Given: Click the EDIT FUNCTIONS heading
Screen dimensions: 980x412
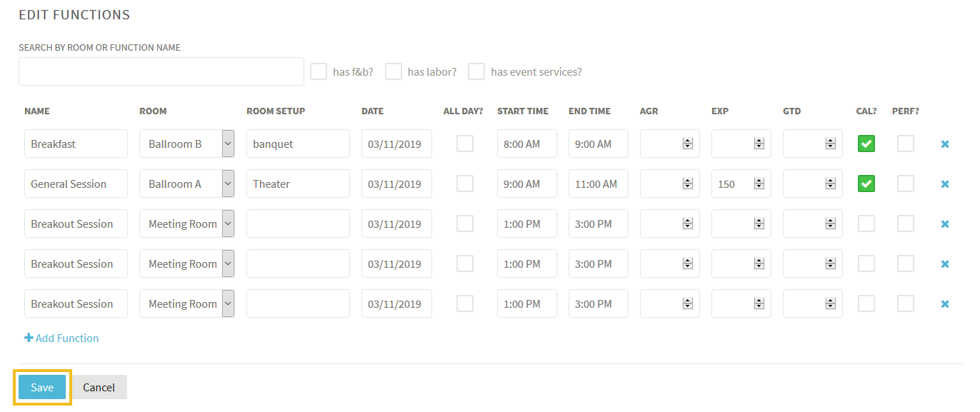Looking at the screenshot, I should (74, 14).
